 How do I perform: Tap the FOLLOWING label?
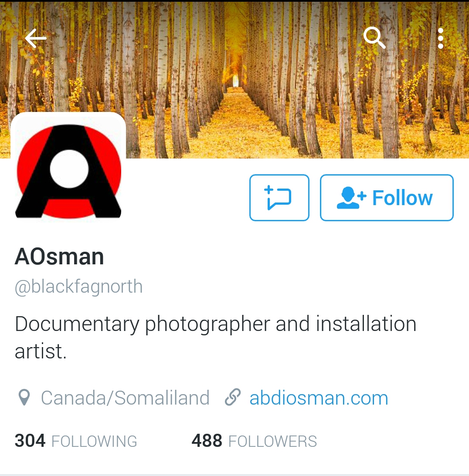pyautogui.click(x=94, y=442)
